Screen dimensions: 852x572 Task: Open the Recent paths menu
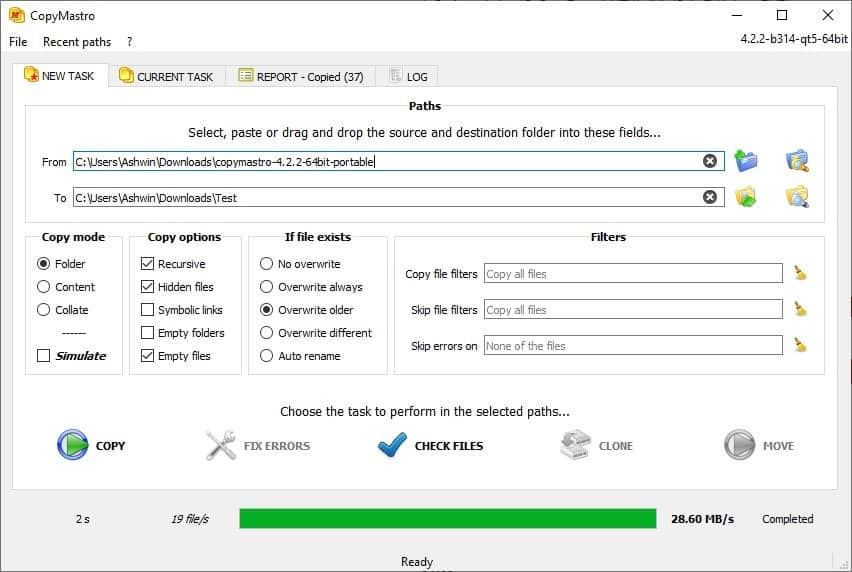[77, 42]
